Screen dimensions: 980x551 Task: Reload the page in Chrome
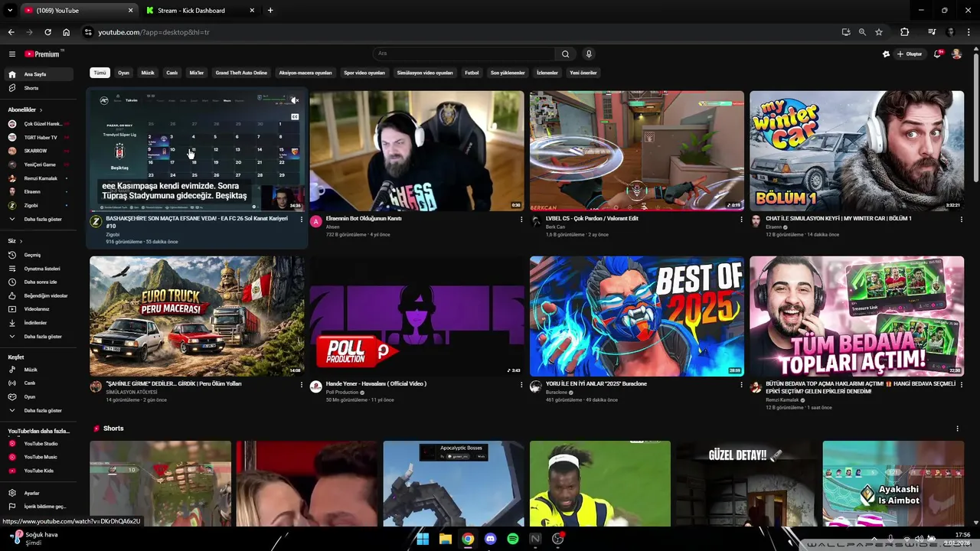tap(47, 32)
